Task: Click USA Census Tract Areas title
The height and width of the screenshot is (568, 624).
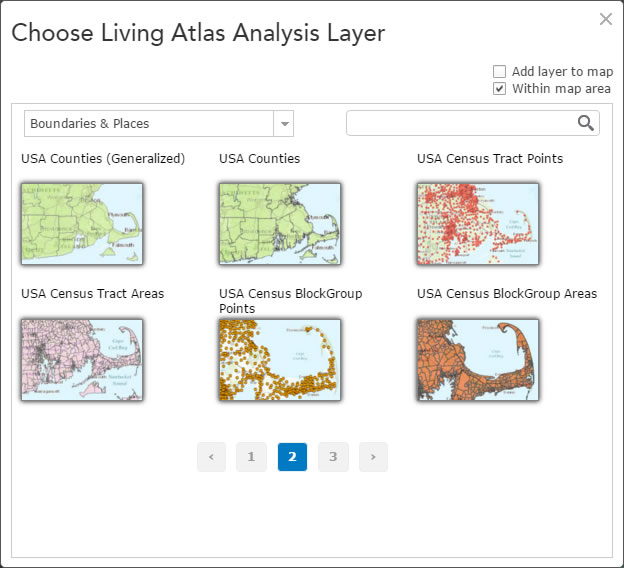Action: tap(92, 294)
